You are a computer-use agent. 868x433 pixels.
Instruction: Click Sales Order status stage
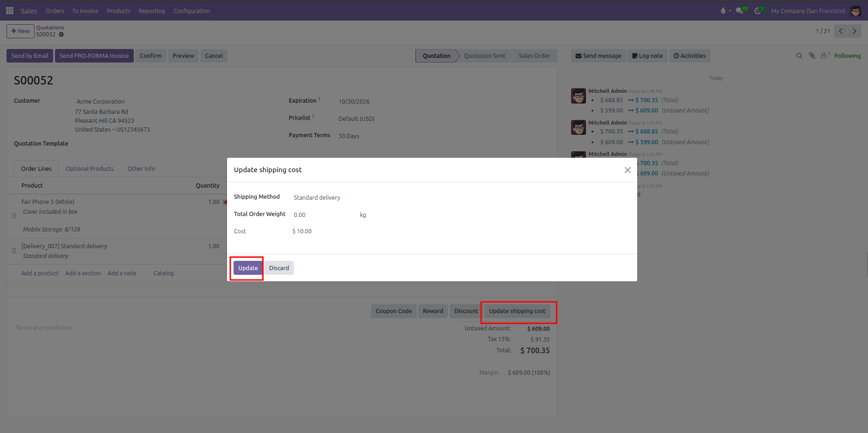(x=534, y=56)
